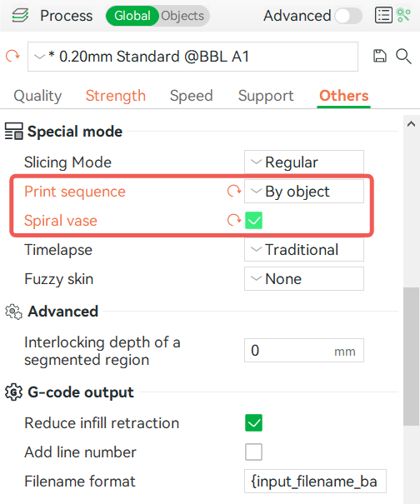Switch to the Strength tab

point(116,96)
